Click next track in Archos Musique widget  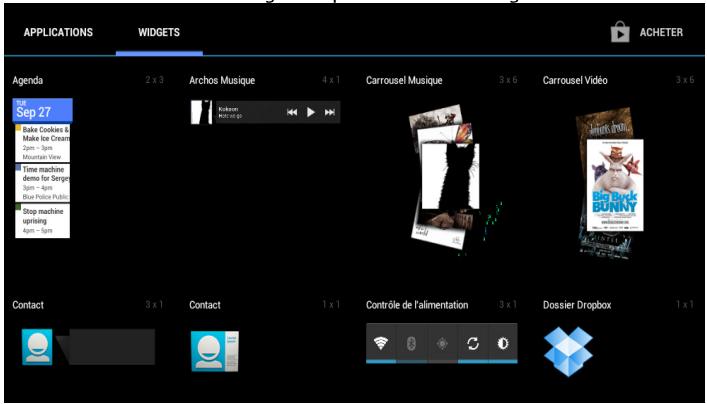tap(330, 112)
